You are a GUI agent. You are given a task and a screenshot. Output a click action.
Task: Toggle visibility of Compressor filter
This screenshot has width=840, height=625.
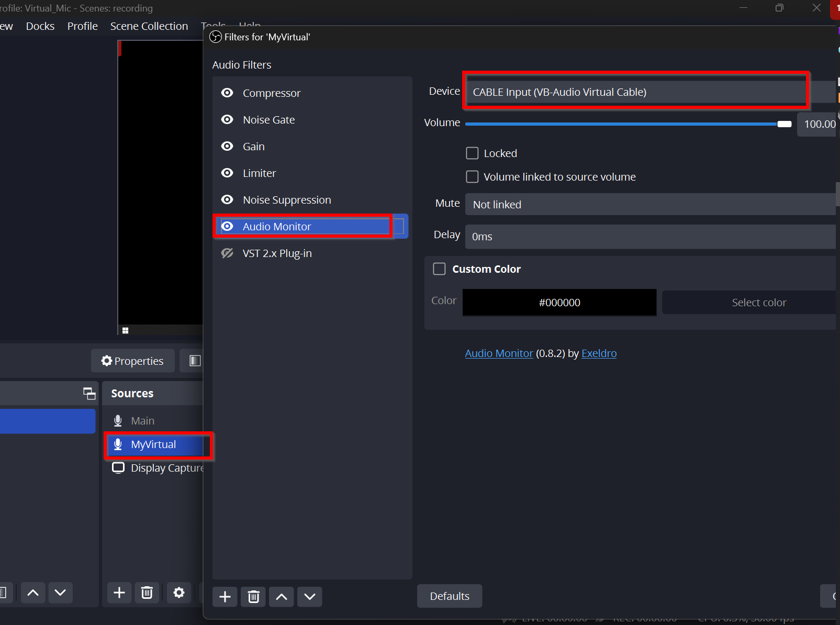point(227,93)
